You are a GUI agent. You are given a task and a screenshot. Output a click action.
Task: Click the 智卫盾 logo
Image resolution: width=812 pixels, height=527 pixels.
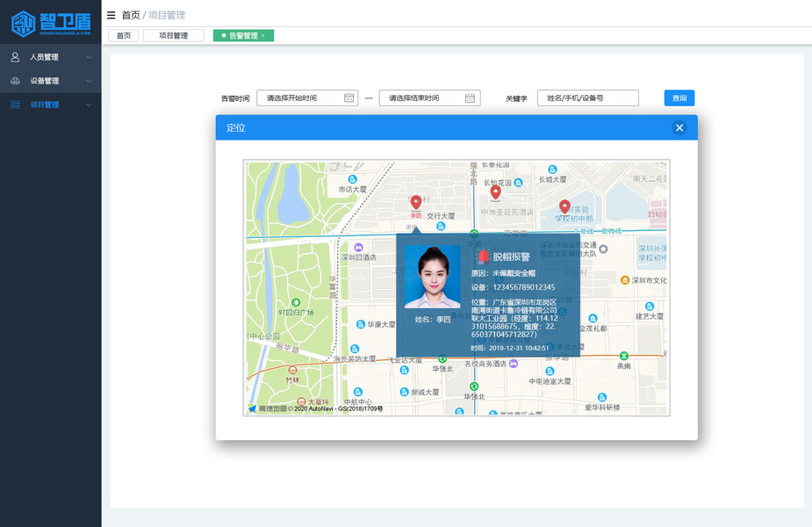click(x=51, y=24)
